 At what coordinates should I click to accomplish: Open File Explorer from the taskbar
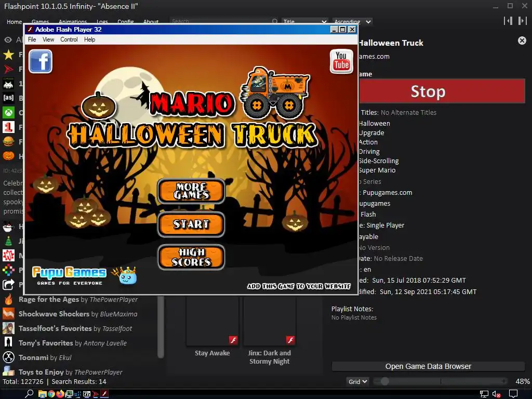[x=43, y=394]
